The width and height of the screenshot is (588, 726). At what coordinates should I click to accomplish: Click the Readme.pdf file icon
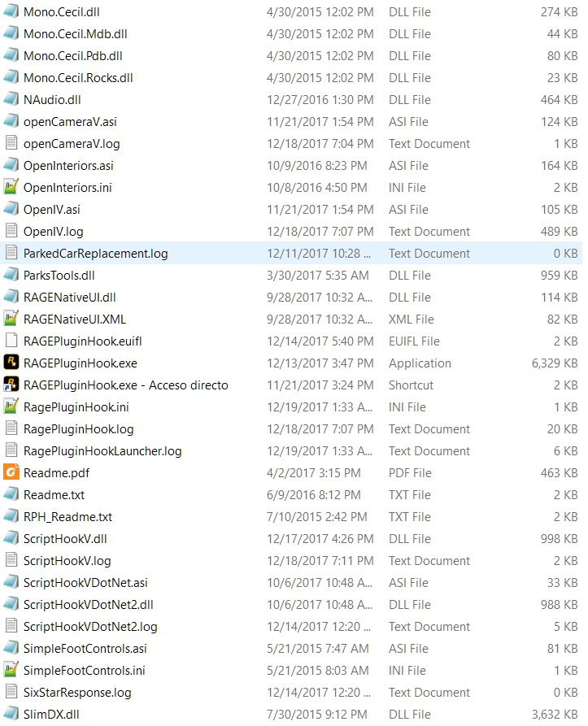(x=11, y=472)
